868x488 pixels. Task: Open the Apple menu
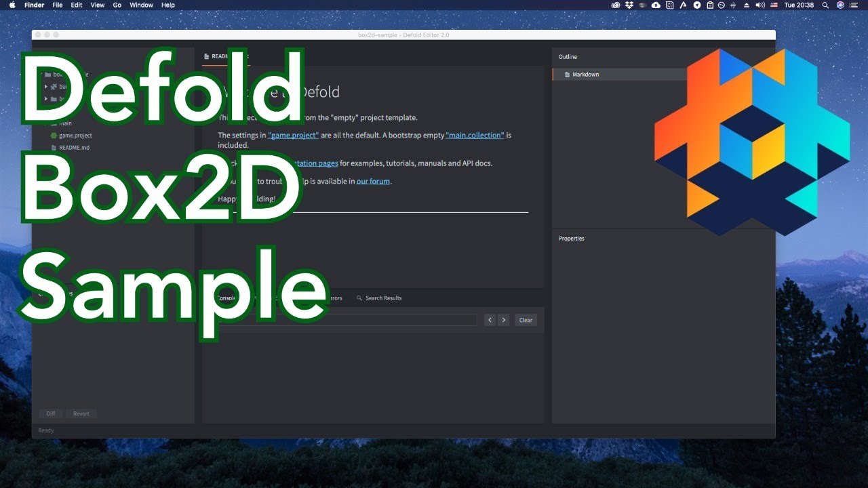(12, 5)
